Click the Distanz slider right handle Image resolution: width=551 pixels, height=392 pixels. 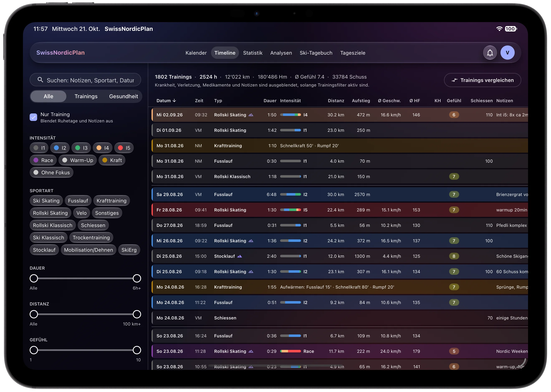point(137,314)
